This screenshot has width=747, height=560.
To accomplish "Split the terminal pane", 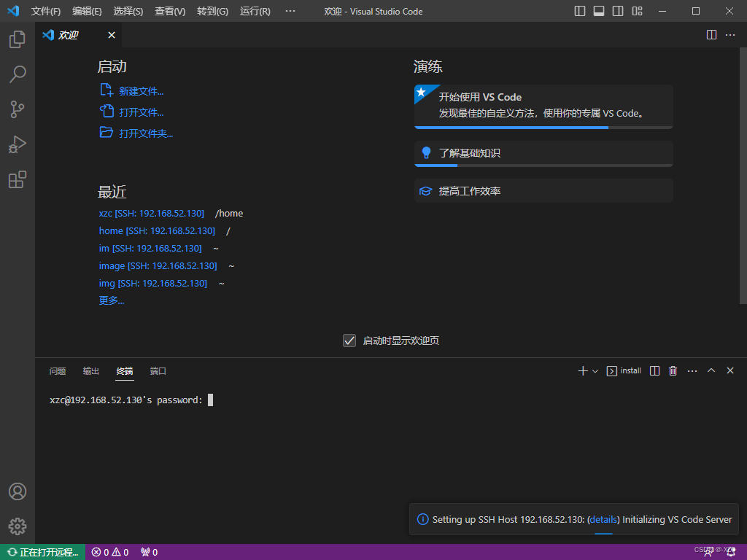I will [x=654, y=370].
